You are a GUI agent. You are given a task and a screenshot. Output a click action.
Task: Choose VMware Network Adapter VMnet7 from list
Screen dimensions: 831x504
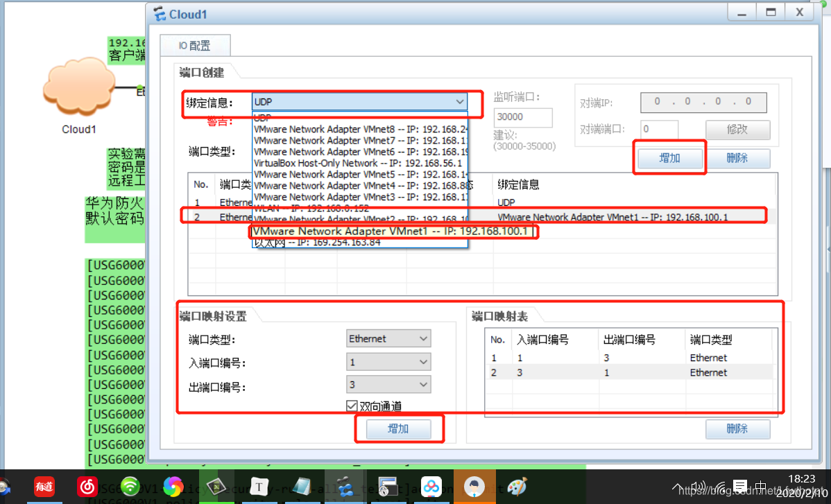(x=360, y=140)
